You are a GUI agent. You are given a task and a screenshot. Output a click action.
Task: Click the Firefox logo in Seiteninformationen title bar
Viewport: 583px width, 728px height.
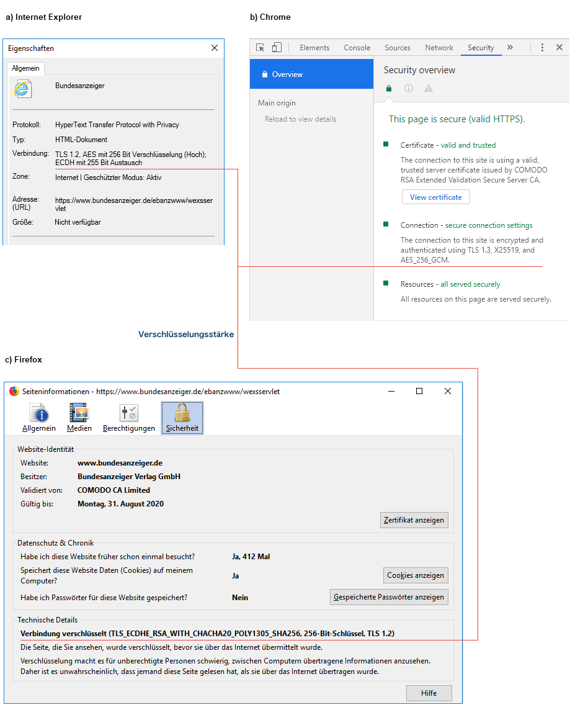pyautogui.click(x=14, y=391)
